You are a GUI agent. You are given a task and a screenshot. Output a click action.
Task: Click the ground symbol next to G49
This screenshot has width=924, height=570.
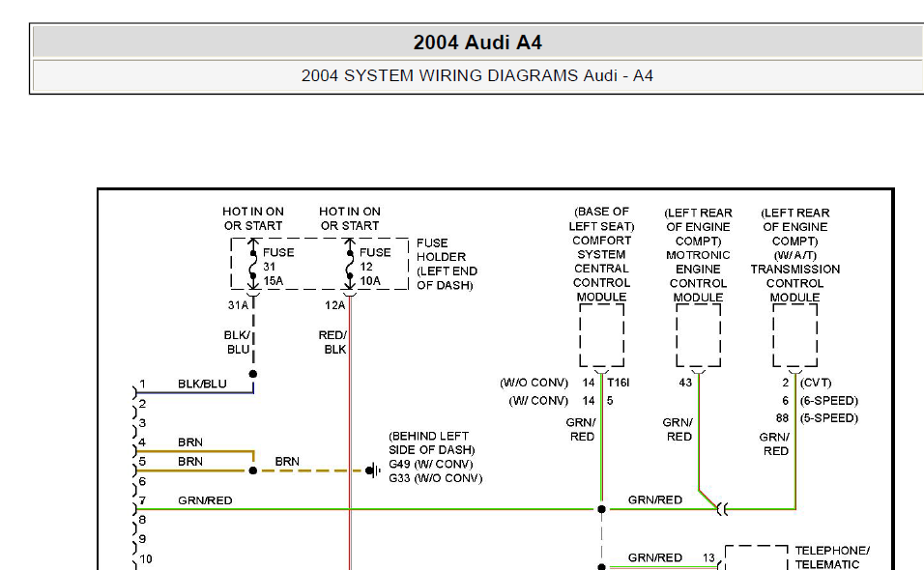[373, 470]
